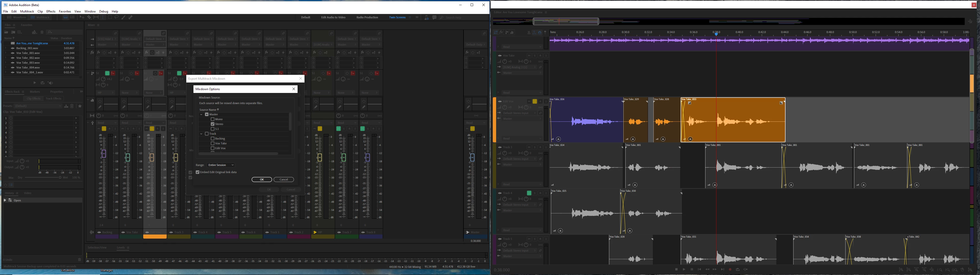
Task: Select the Razor tool in toolbar
Action: click(x=89, y=17)
